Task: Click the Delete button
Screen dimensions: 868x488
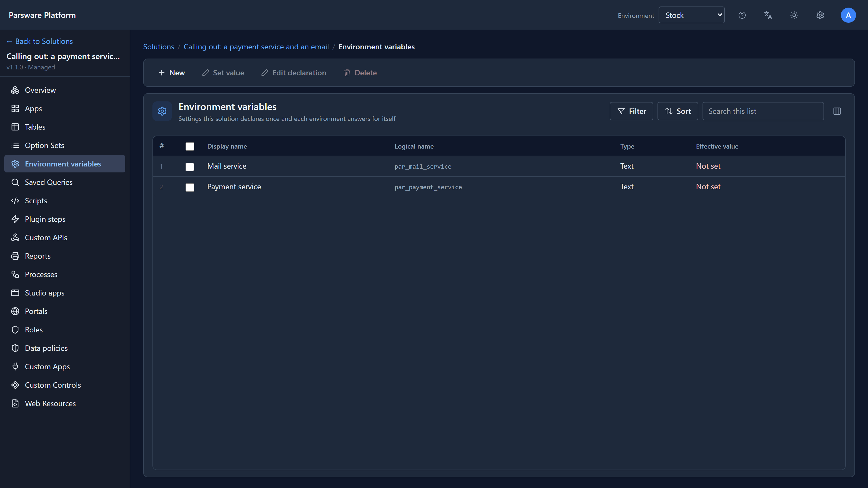Action: pos(360,73)
